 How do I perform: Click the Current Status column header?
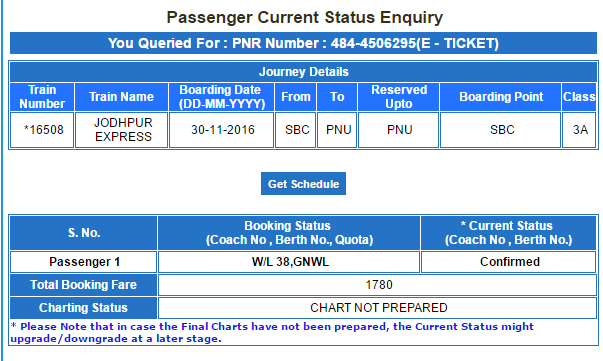pos(508,233)
